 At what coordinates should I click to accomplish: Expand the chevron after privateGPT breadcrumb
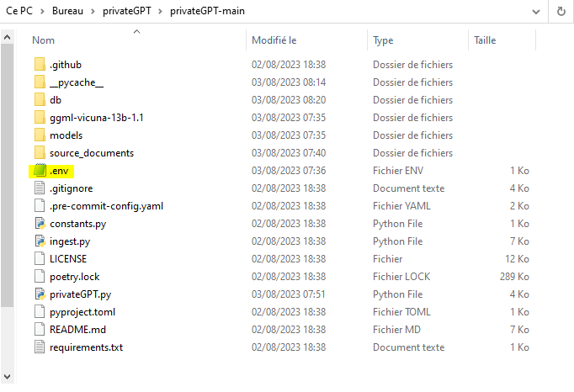coord(161,13)
